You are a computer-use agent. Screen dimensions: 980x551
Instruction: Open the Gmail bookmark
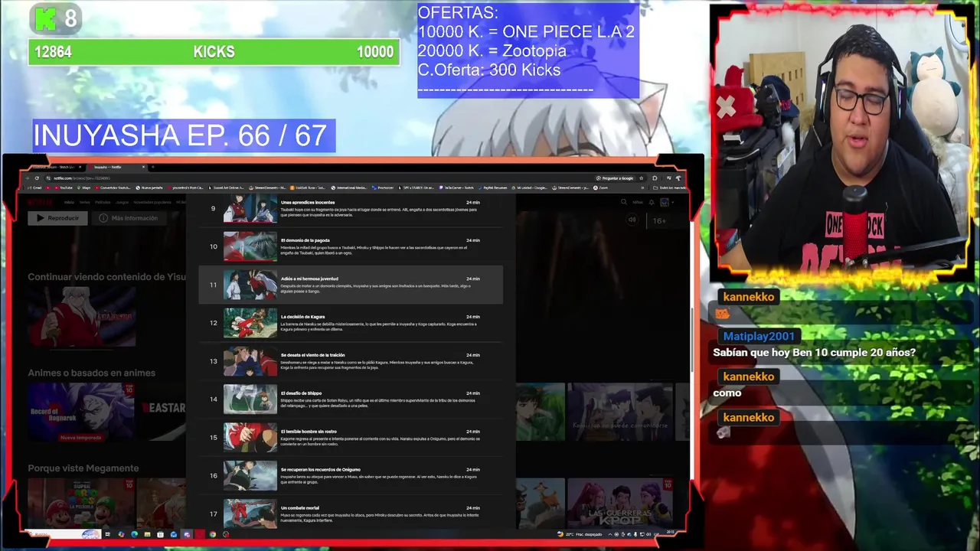coord(34,187)
